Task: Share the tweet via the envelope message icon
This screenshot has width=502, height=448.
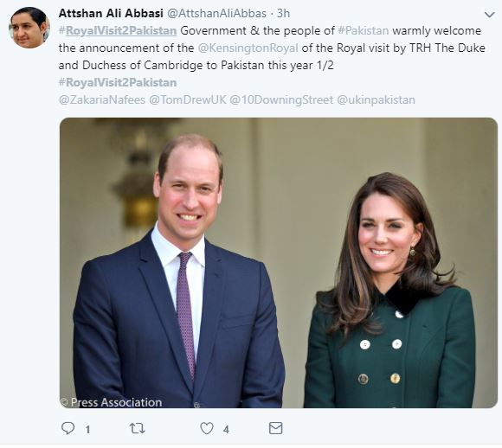Action: point(275,428)
